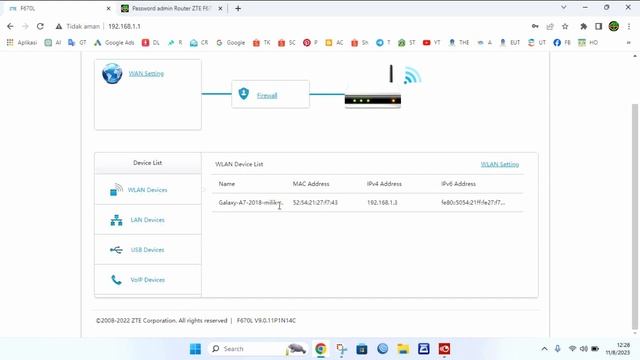Click the WLAN Devices wireless icon

tap(116, 189)
